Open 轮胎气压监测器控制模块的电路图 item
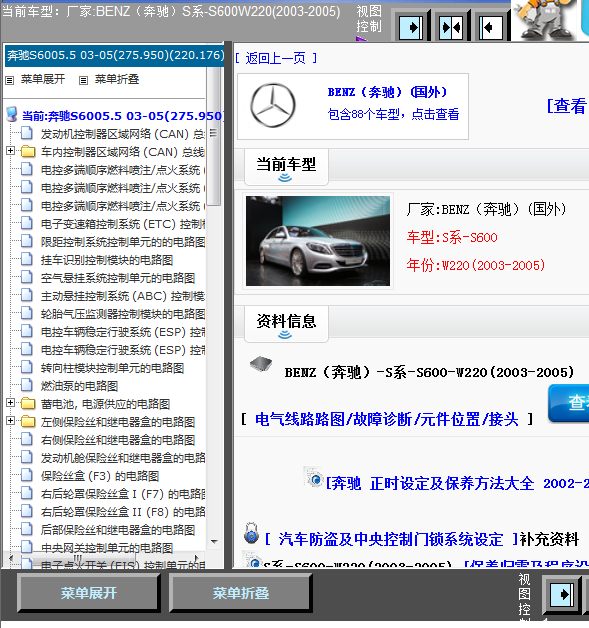This screenshot has width=589, height=628. pyautogui.click(x=123, y=314)
